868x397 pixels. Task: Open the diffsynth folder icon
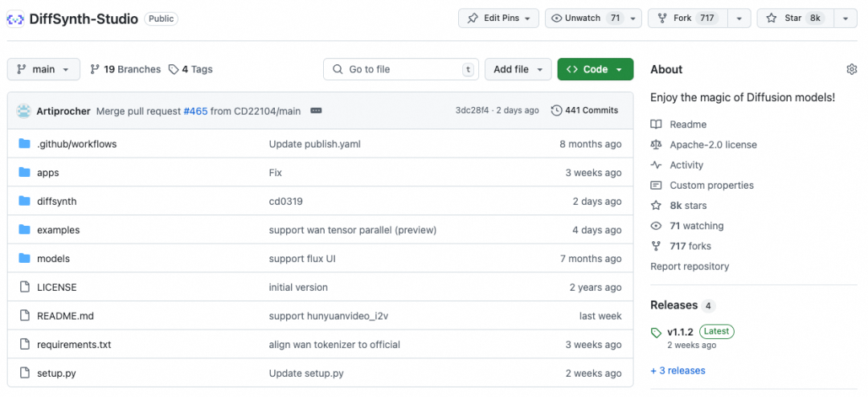click(x=24, y=201)
